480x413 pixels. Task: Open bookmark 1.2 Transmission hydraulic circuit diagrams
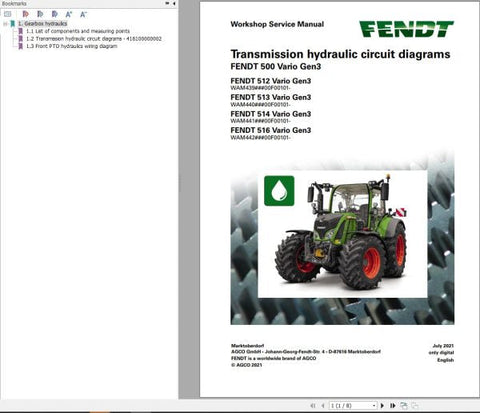click(94, 39)
